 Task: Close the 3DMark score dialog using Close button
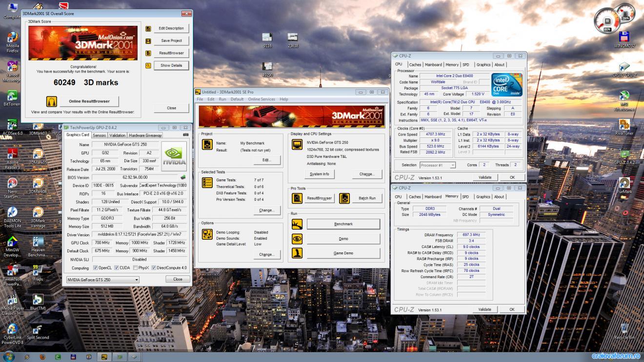coord(171,108)
